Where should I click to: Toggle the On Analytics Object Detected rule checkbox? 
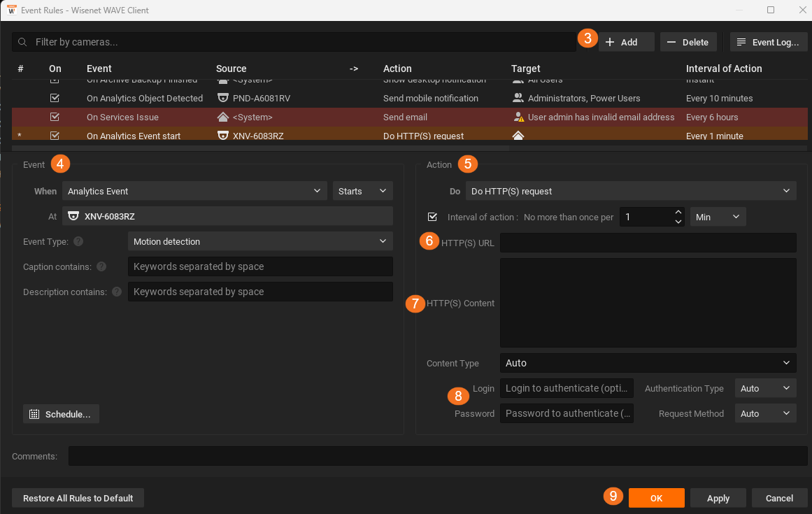coord(55,98)
